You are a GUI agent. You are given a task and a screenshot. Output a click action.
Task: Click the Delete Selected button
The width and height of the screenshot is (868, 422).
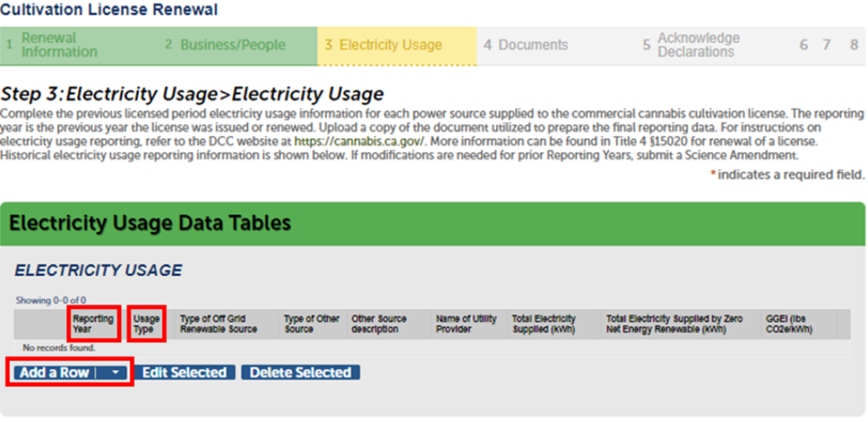pyautogui.click(x=300, y=373)
